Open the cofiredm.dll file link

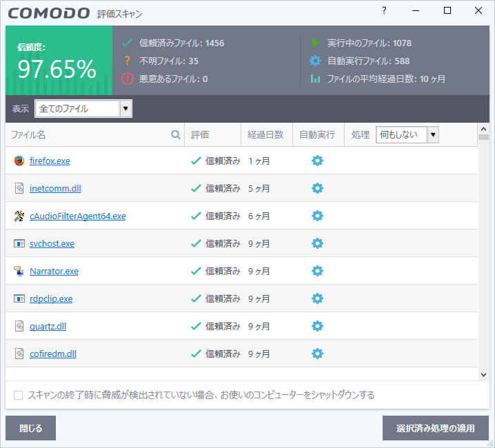pyautogui.click(x=53, y=354)
